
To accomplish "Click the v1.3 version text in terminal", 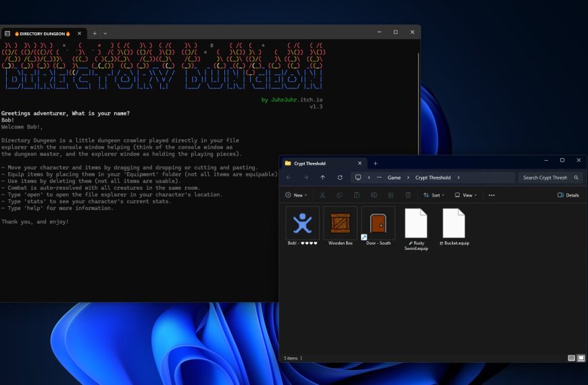I will 316,107.
